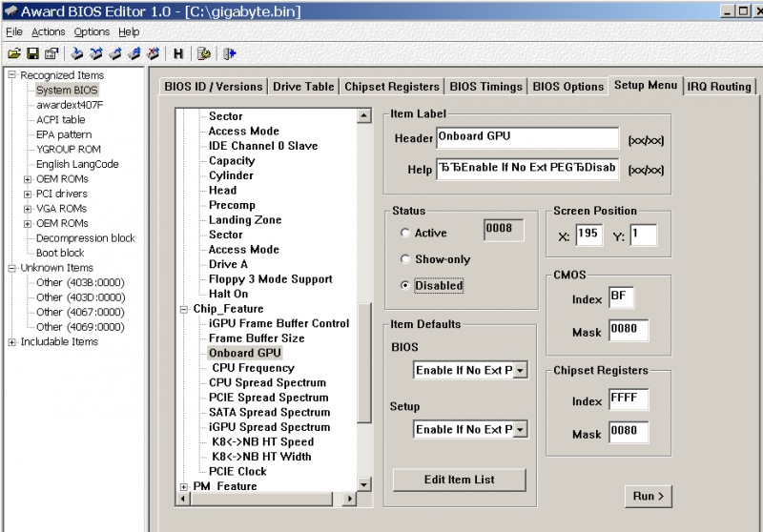Click the Run > button

click(647, 496)
